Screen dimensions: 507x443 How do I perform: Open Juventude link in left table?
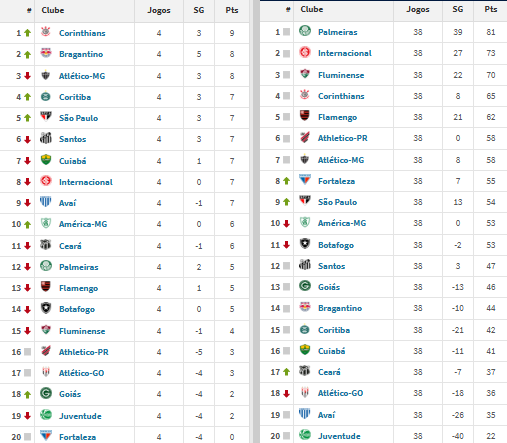[80, 416]
